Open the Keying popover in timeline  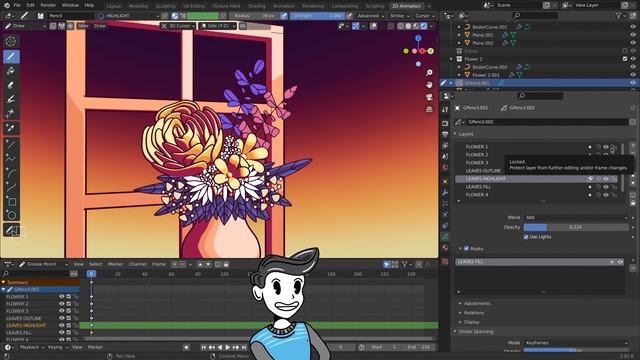(58, 347)
